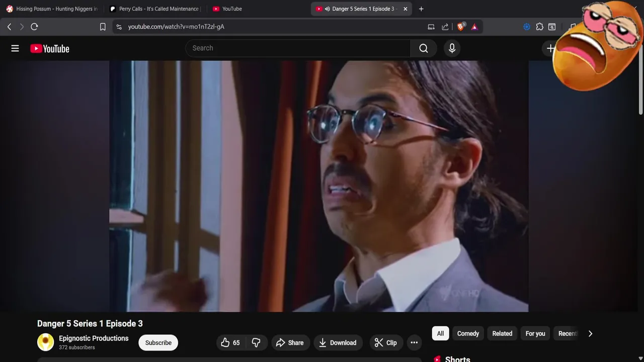
Task: Dislike the video with thumbs down
Action: pos(256,343)
